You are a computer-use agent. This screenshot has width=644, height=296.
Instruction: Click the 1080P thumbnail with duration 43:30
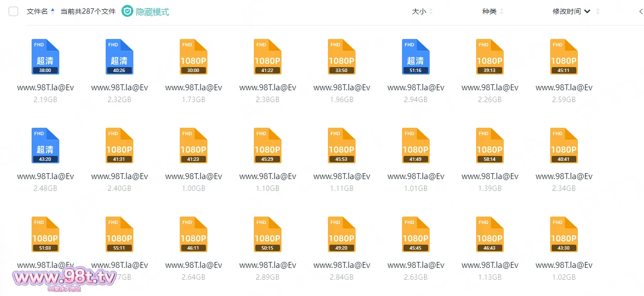[x=564, y=234]
